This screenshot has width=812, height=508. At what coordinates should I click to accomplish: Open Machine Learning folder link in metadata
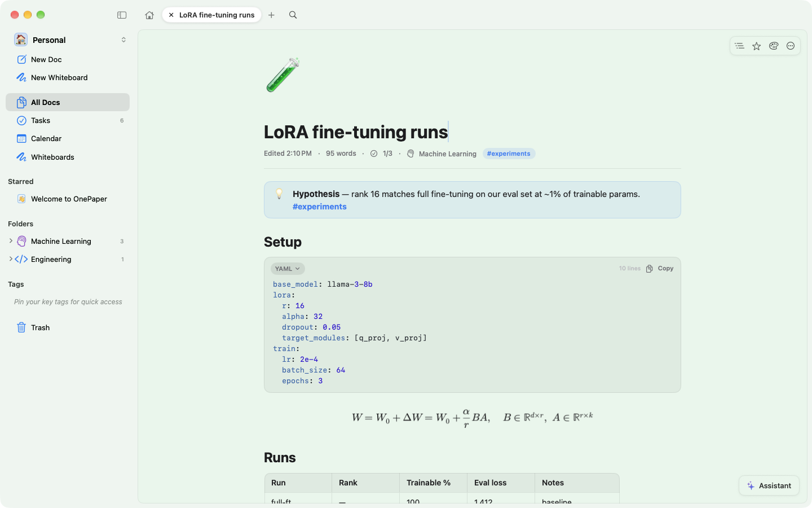[442, 154]
